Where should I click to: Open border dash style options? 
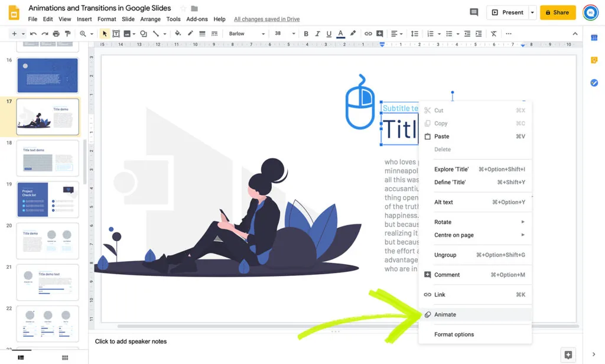pos(214,34)
